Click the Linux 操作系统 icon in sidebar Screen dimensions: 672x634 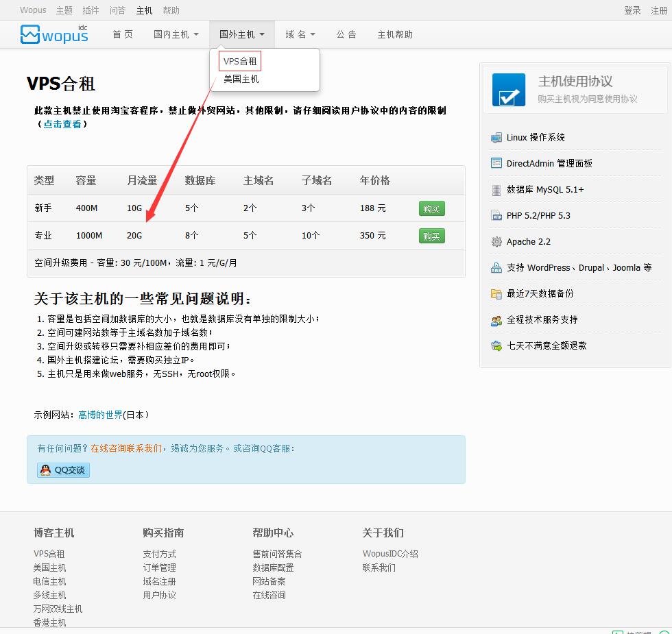pos(496,137)
